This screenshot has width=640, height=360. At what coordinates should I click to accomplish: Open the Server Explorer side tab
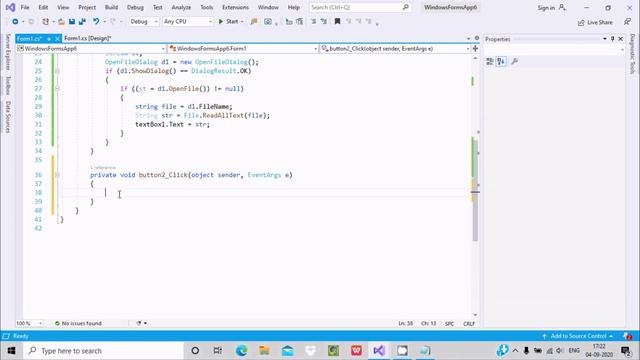8,52
